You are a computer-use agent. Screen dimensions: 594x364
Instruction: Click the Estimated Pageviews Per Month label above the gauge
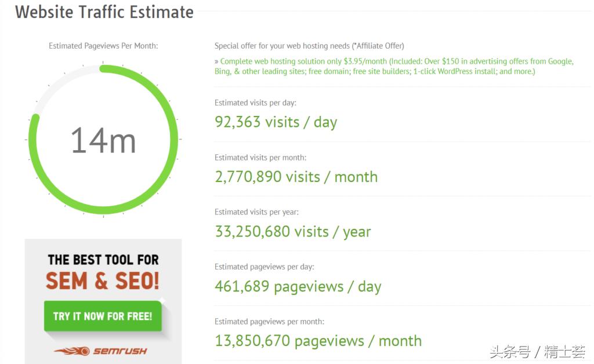pyautogui.click(x=103, y=46)
